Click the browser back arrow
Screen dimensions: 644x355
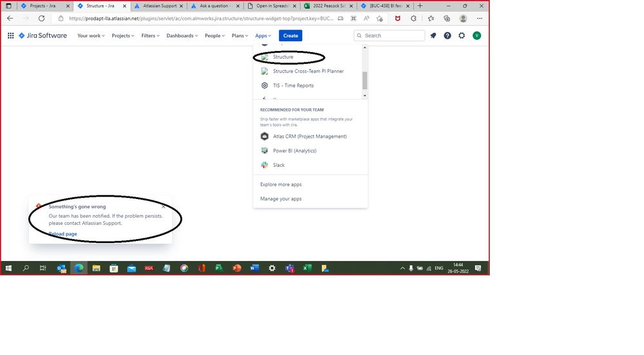point(10,19)
